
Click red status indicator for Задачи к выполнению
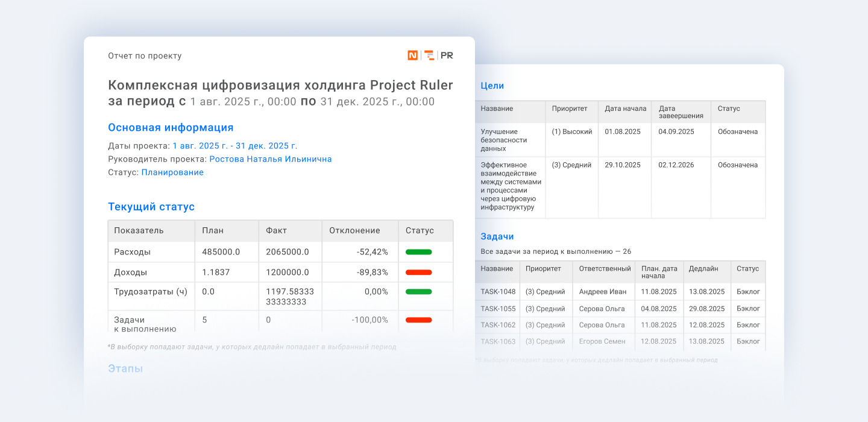pos(418,320)
